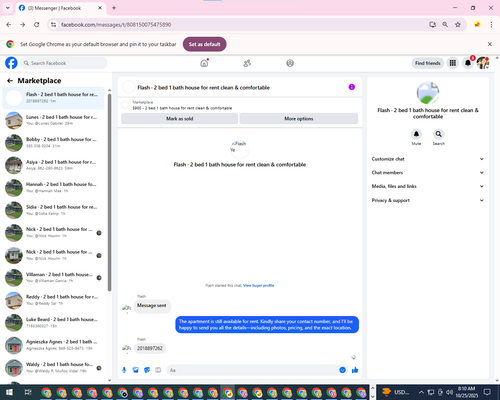Open the Chrome tab search dropdown
500x400 pixels.
pyautogui.click(x=8, y=8)
